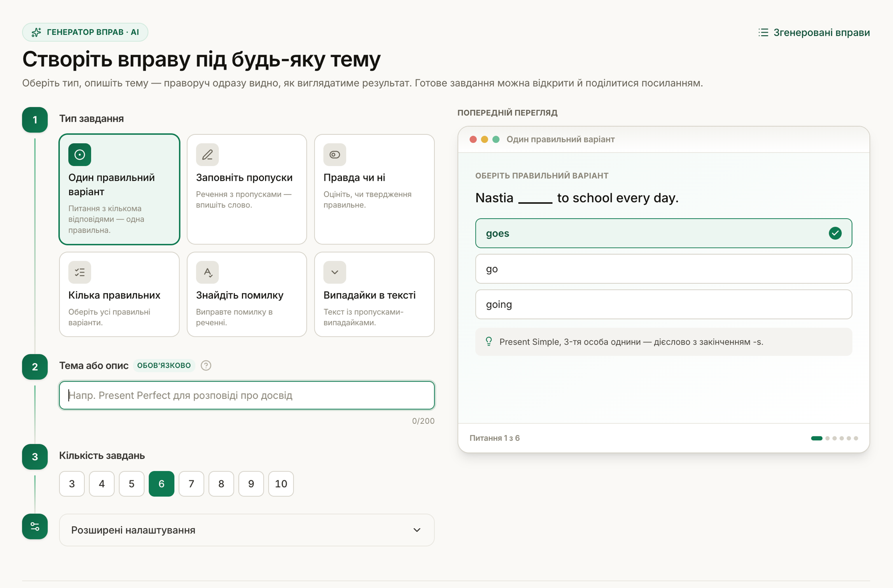Click the chevron icon on Випадайки в тексті card
The height and width of the screenshot is (588, 893).
coord(335,272)
